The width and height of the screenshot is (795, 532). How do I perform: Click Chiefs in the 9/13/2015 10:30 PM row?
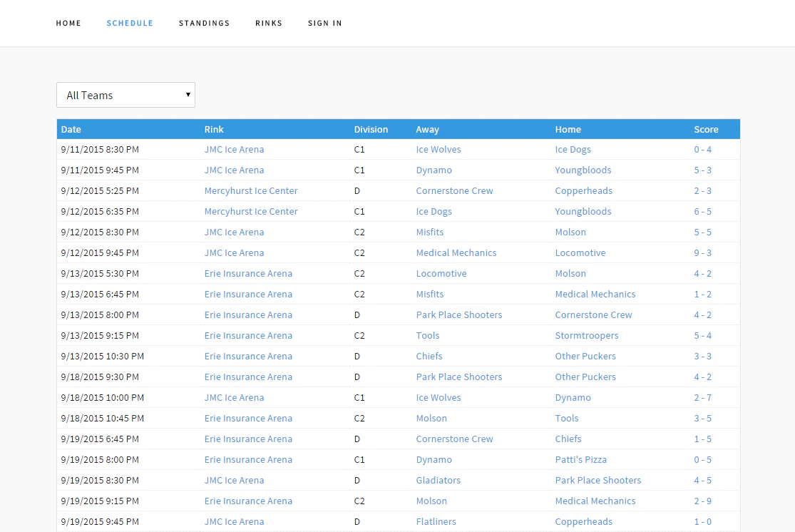point(429,356)
